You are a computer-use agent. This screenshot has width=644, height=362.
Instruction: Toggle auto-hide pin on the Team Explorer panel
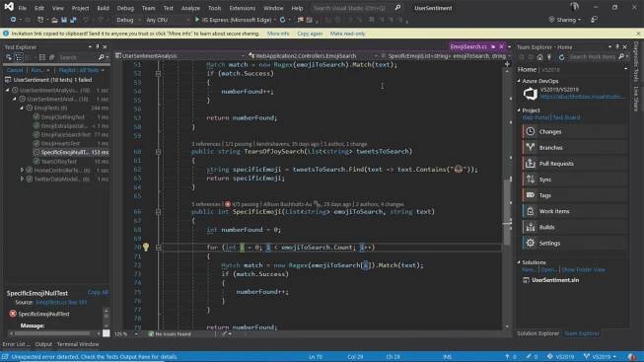[x=617, y=46]
